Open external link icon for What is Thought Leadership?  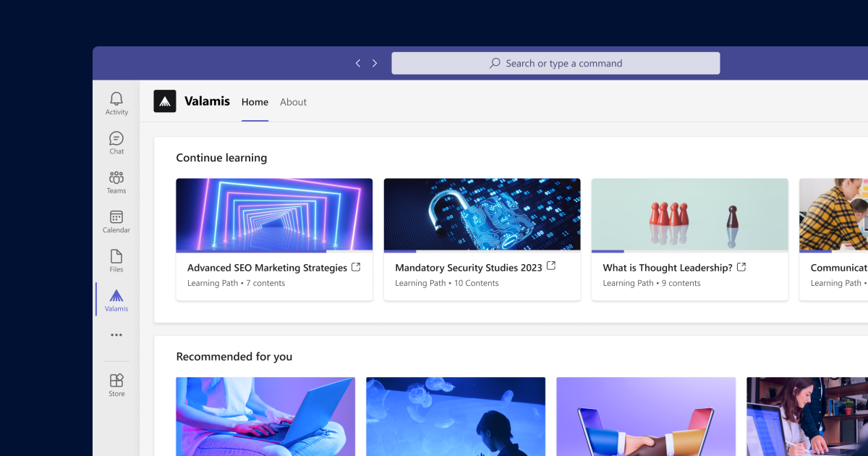(741, 267)
